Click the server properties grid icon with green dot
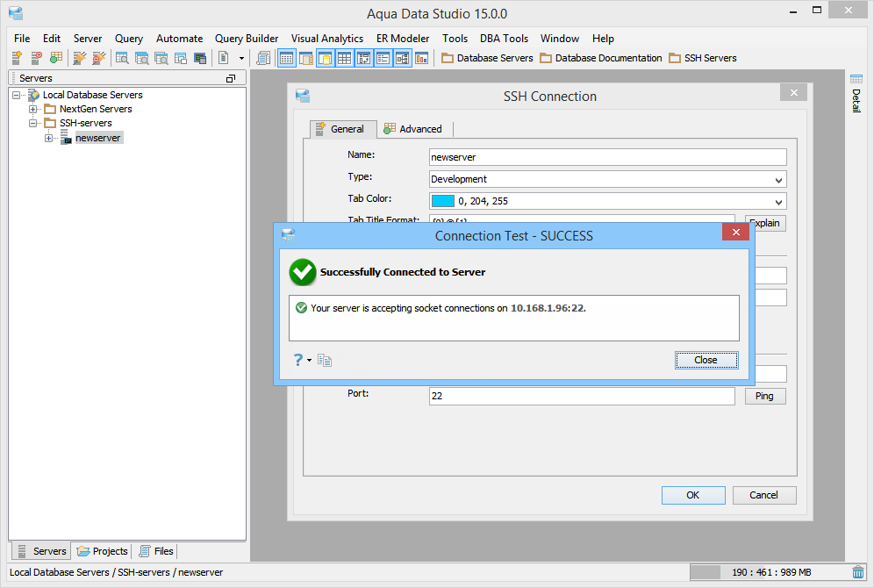This screenshot has height=588, width=874. click(56, 57)
